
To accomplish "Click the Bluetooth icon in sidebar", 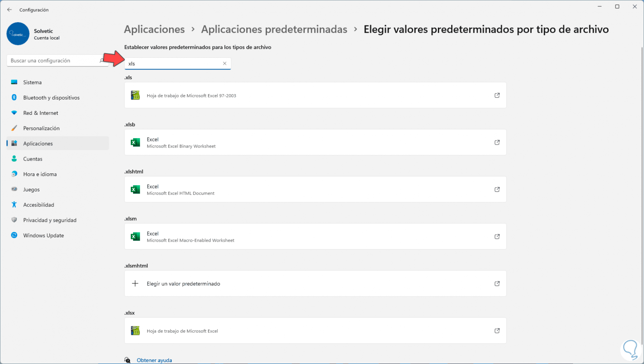I will (14, 98).
